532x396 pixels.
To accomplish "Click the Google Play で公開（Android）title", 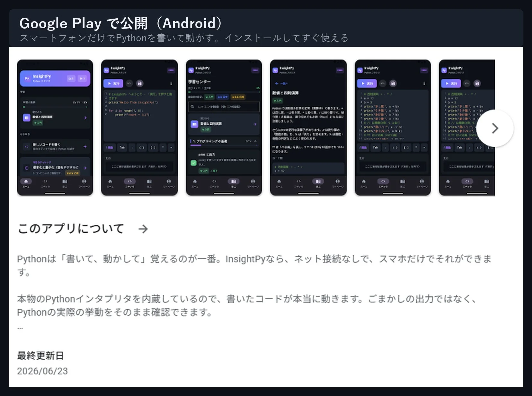I will coord(120,23).
